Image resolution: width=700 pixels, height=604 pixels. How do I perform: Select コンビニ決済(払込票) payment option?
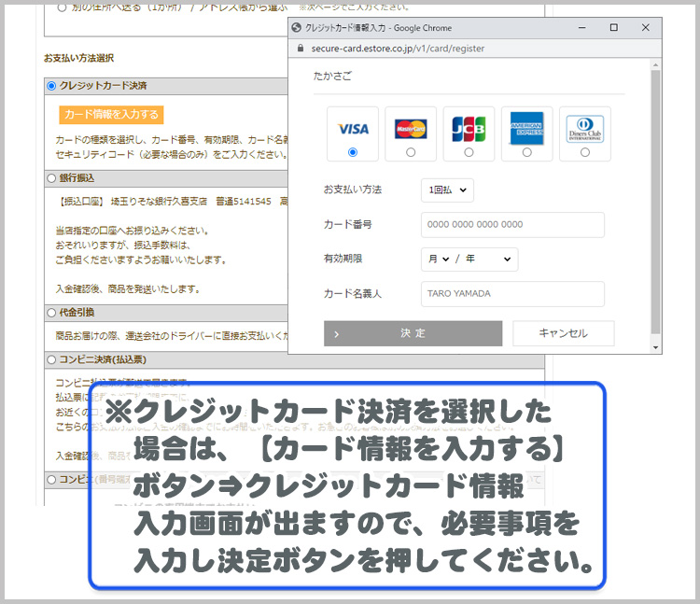(x=51, y=359)
